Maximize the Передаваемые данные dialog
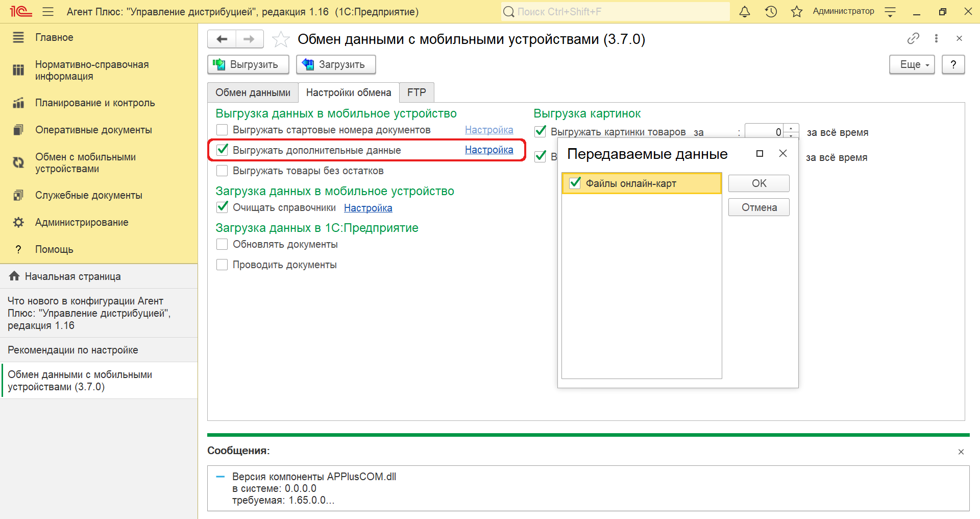980x519 pixels. tap(759, 153)
